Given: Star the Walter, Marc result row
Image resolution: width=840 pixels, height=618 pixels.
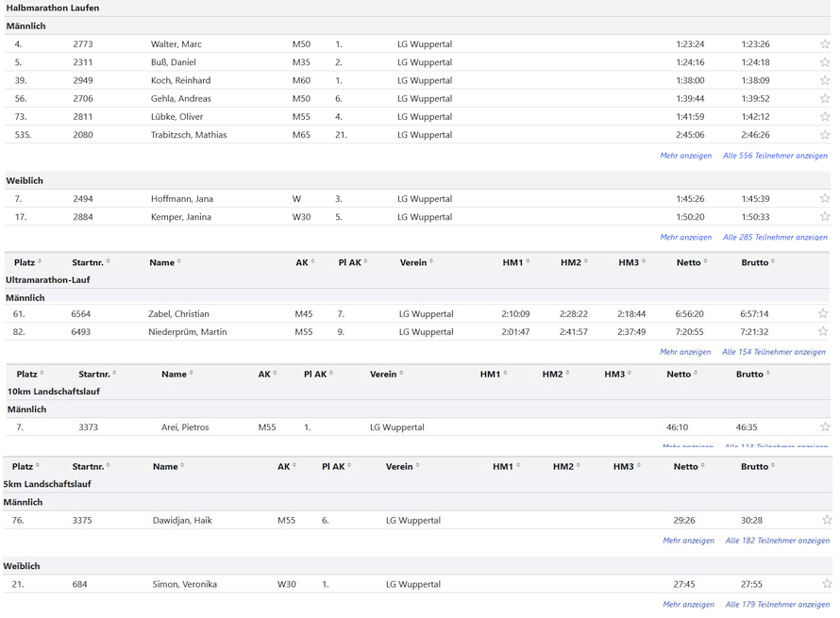Looking at the screenshot, I should (x=825, y=44).
